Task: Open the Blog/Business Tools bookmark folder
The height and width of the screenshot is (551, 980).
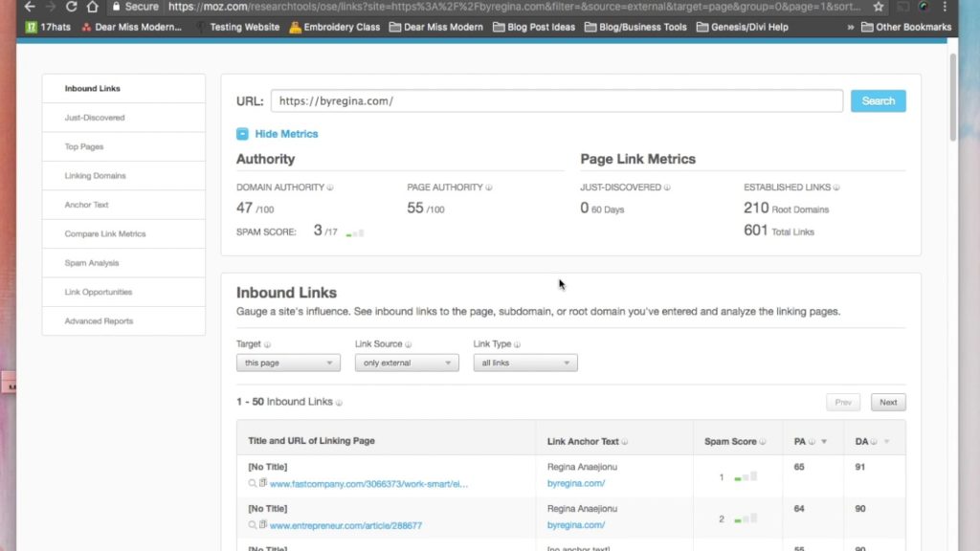Action: (x=635, y=27)
